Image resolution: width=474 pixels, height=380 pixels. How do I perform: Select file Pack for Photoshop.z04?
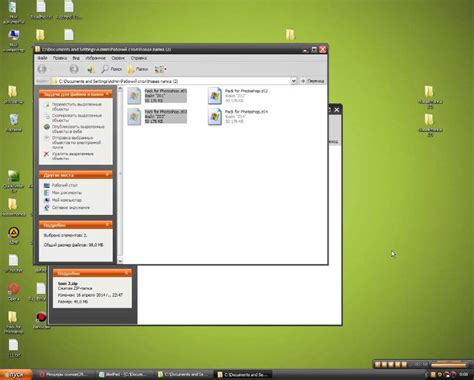point(238,116)
